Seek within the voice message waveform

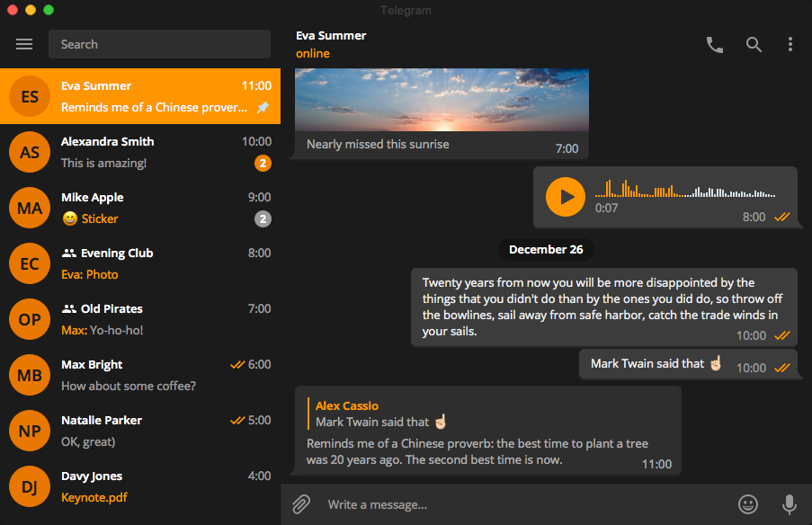pyautogui.click(x=685, y=189)
